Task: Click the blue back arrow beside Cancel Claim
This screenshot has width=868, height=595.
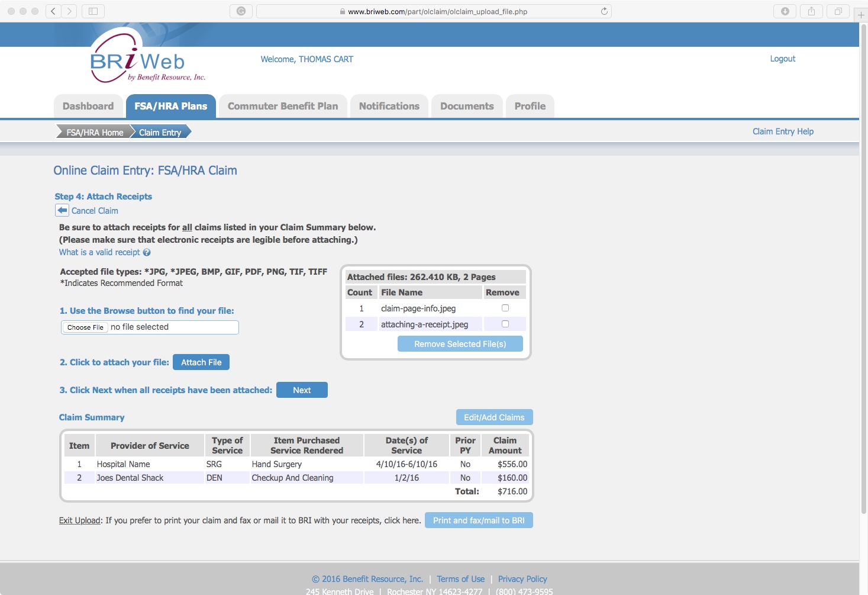Action: pyautogui.click(x=62, y=210)
